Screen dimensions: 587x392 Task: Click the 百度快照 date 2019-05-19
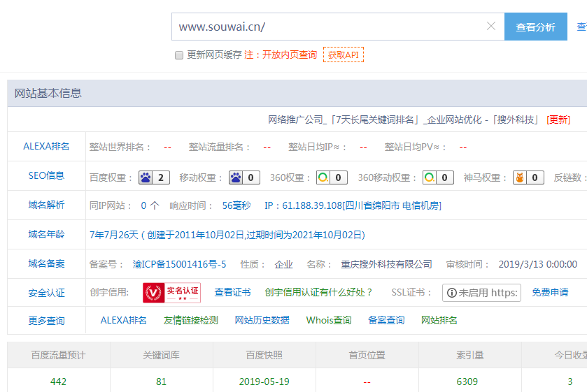pyautogui.click(x=264, y=382)
